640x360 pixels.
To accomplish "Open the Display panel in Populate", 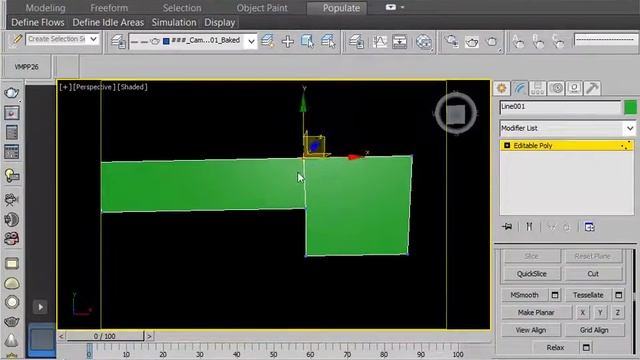I will 220,22.
